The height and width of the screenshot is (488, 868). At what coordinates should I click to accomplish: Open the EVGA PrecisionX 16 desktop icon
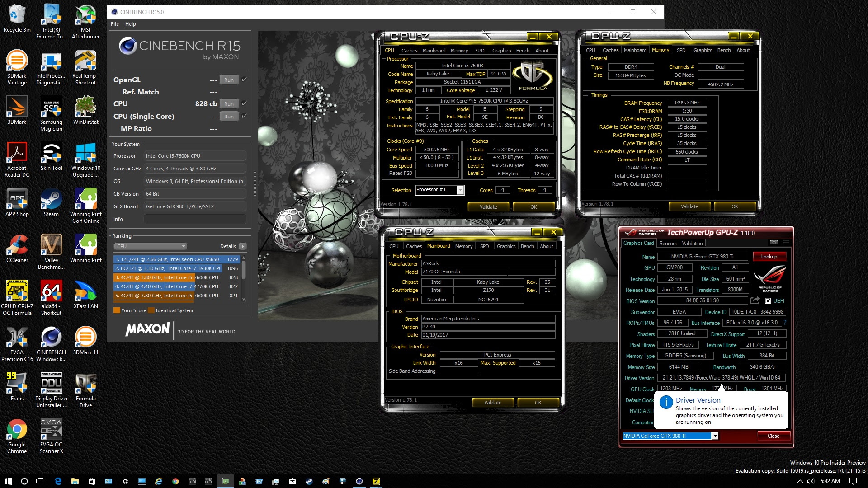coord(17,344)
